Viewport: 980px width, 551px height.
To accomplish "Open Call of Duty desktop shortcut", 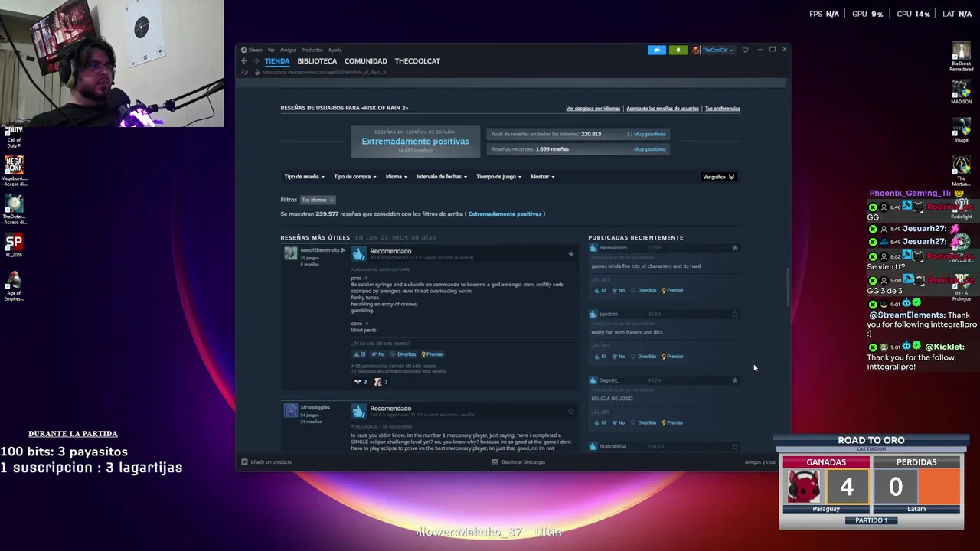I will (14, 136).
